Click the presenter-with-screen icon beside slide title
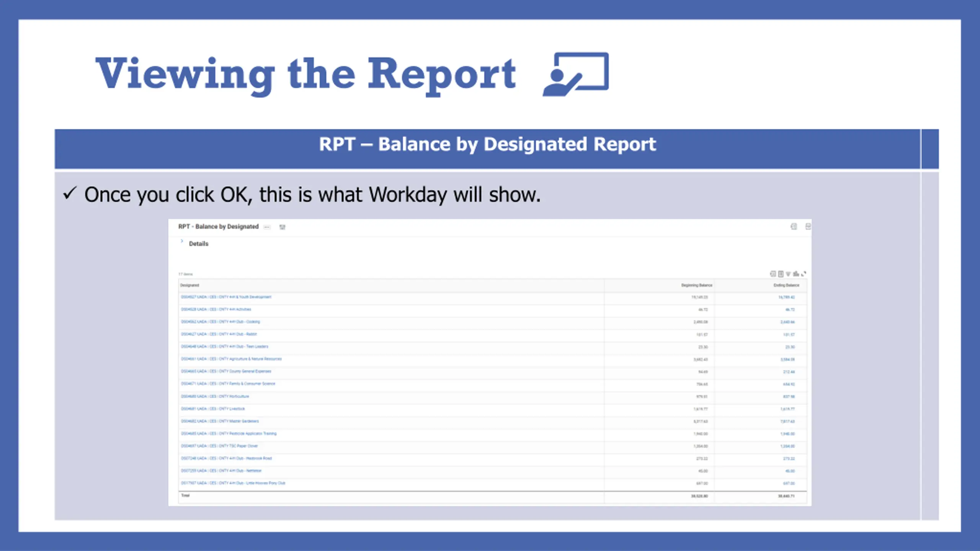This screenshot has width=980, height=551. tap(576, 74)
